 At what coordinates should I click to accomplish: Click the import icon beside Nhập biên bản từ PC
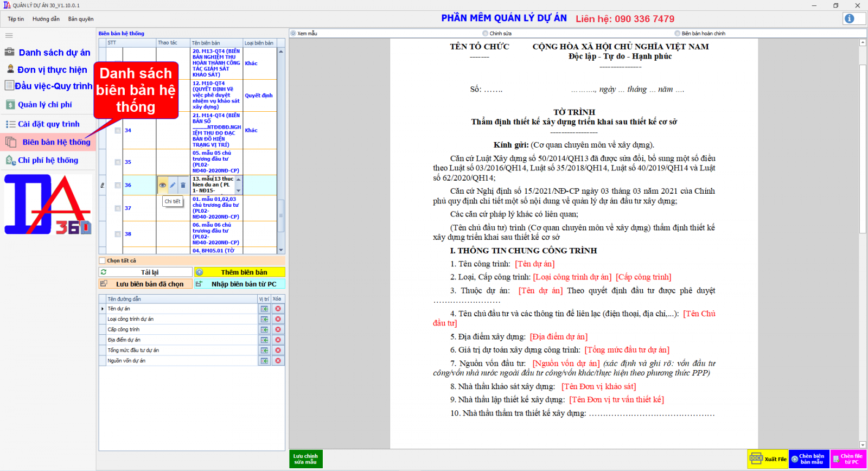pos(199,284)
